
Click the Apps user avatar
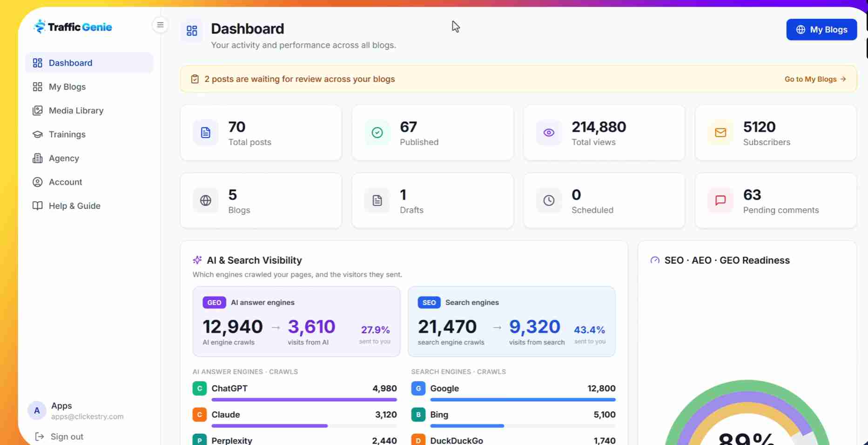37,411
